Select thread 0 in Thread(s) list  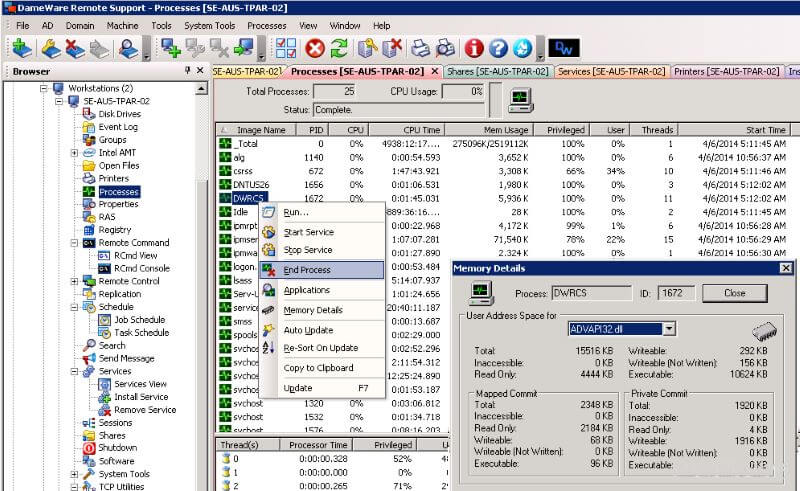(x=333, y=458)
